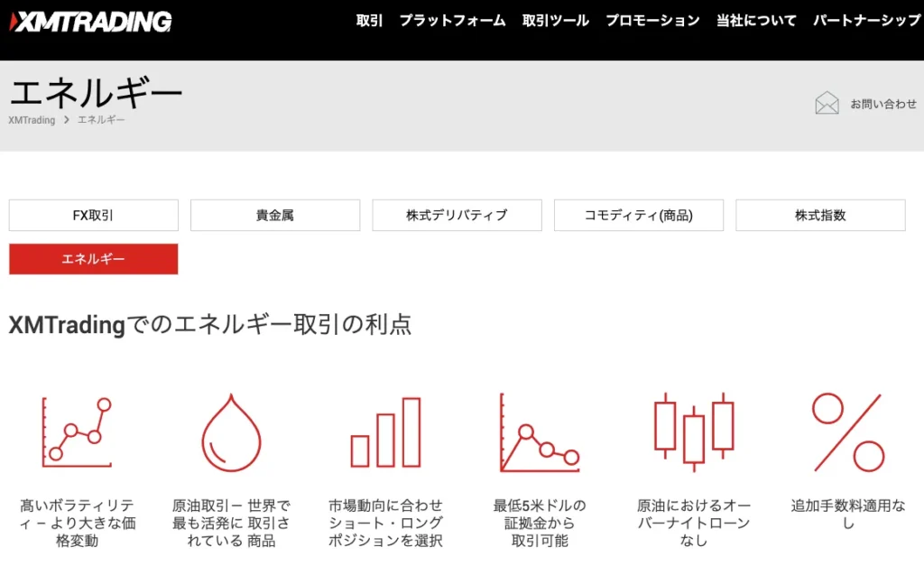This screenshot has width=924, height=566.
Task: Select the FX取引 tab
Action: pos(93,215)
